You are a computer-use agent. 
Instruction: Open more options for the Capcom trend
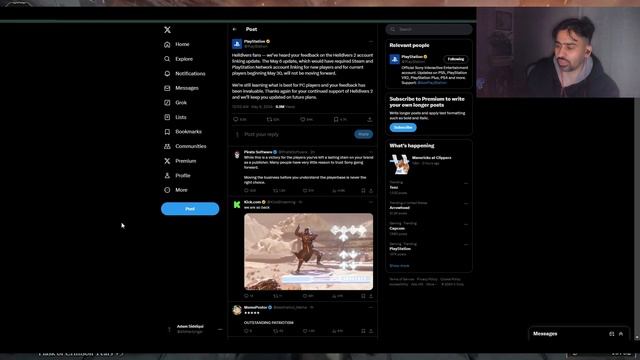[x=466, y=224]
